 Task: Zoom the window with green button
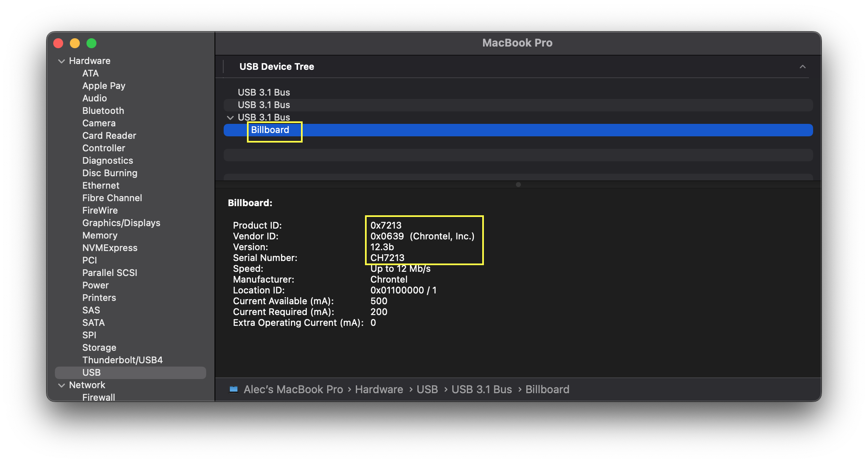click(91, 43)
